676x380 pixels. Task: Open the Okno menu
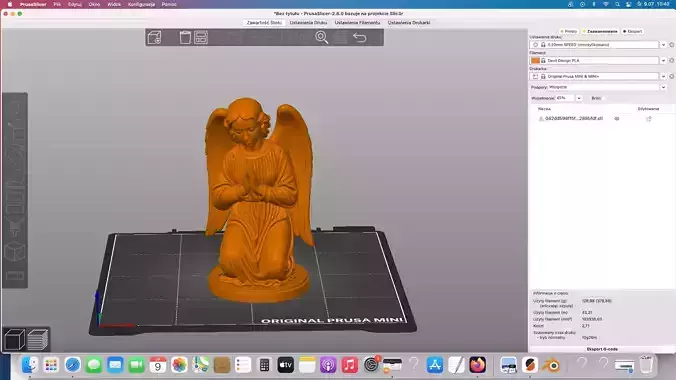click(94, 4)
